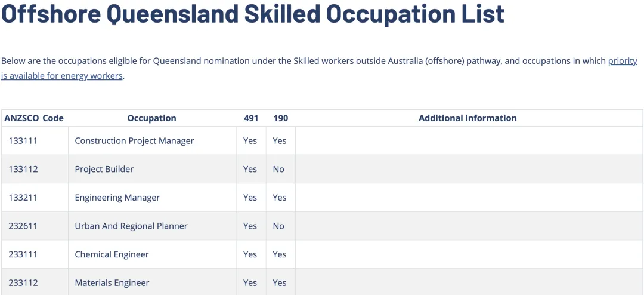Select the Project Builder occupation cell

point(104,169)
